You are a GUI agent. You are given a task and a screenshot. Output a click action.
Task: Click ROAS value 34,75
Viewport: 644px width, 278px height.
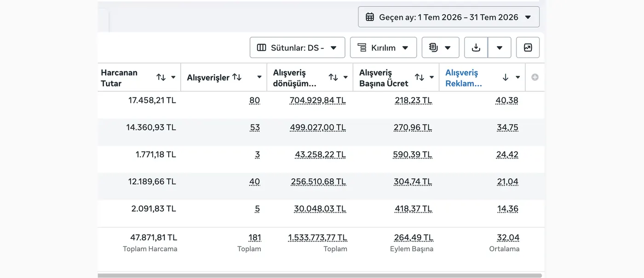[508, 128]
